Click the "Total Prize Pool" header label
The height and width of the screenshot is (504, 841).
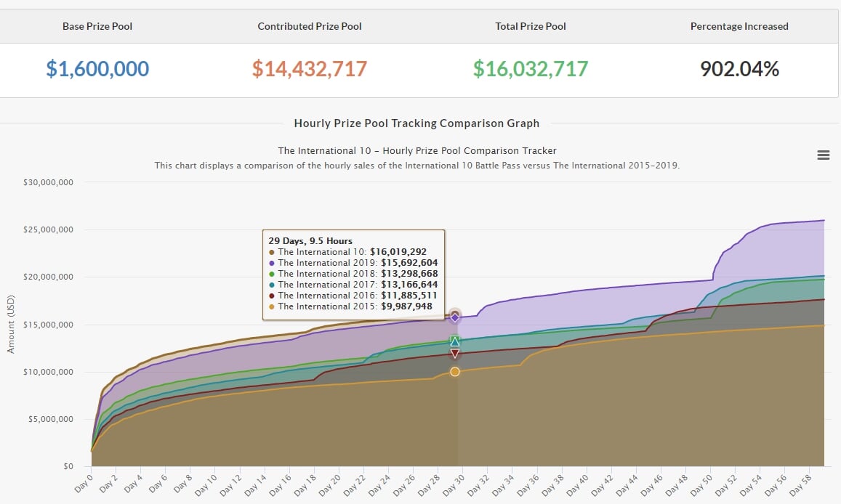point(531,26)
